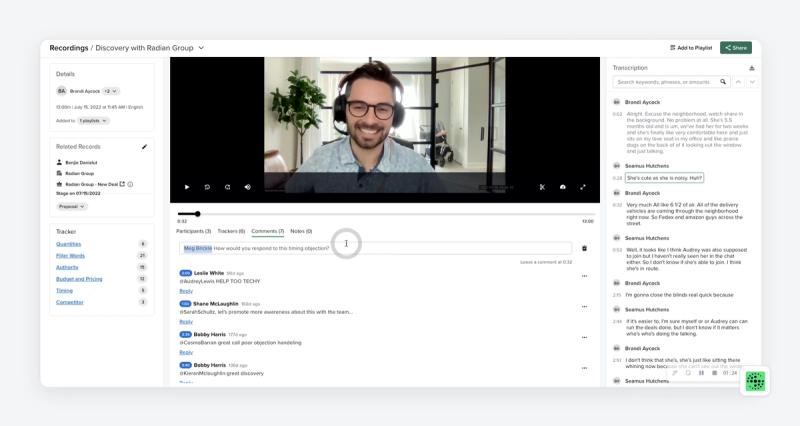Open the Competitor tracker
This screenshot has height=426, width=800.
point(70,303)
